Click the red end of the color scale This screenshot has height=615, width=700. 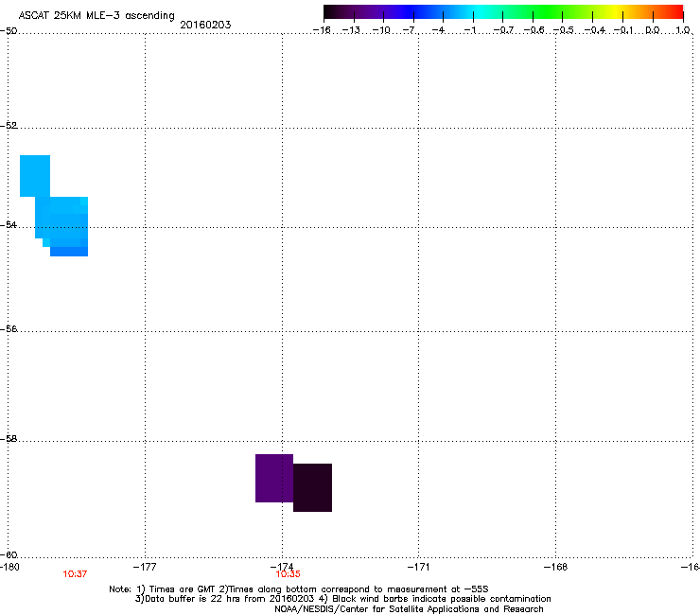[676, 11]
